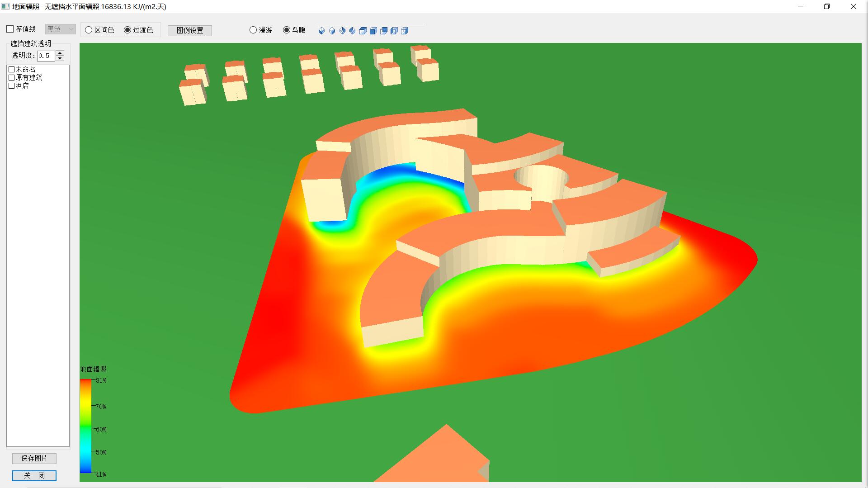868x488 pixels.
Task: Select the 漫游 roaming radio button
Action: coord(253,30)
